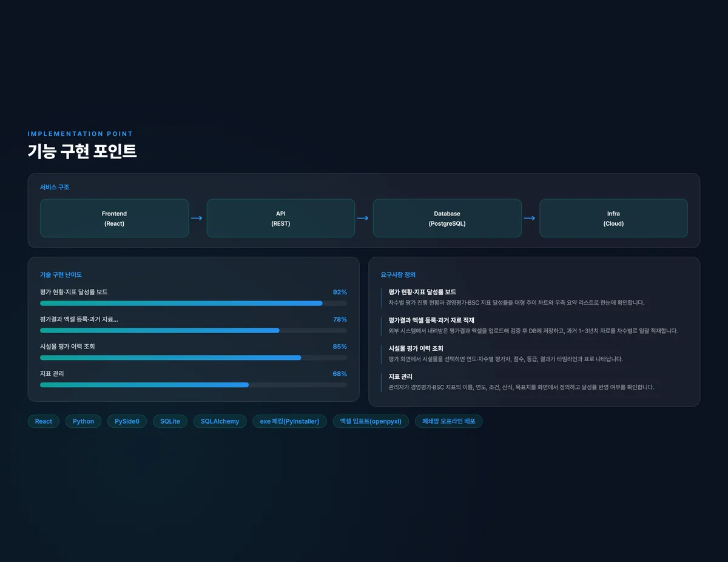Click the 요구사항 정의 panel heading
The height and width of the screenshot is (562, 728).
coord(398,275)
